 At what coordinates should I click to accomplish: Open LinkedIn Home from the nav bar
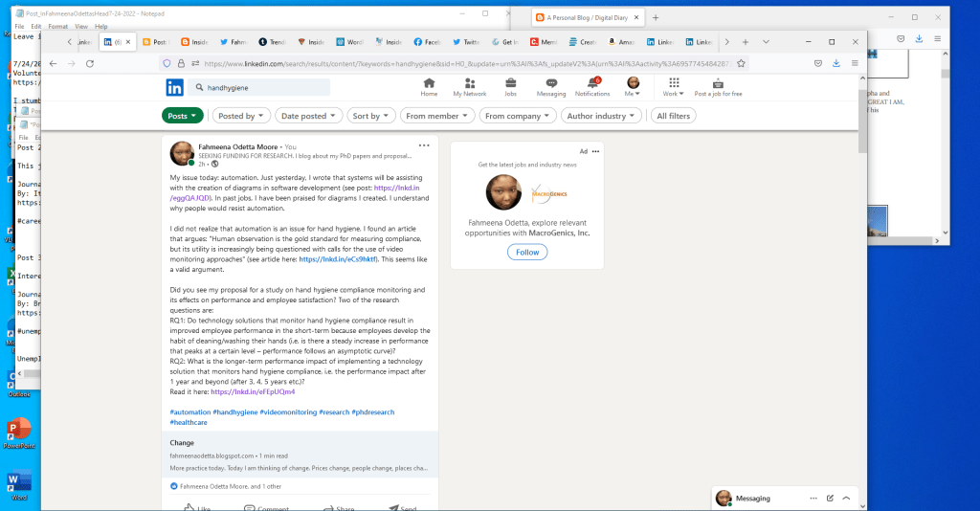tap(429, 87)
